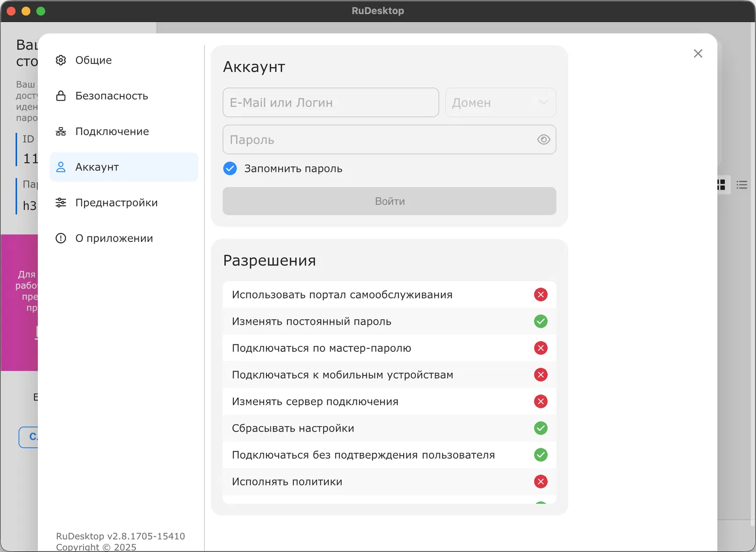Click the E-Mail или Логин field
The width and height of the screenshot is (756, 552).
coord(331,103)
